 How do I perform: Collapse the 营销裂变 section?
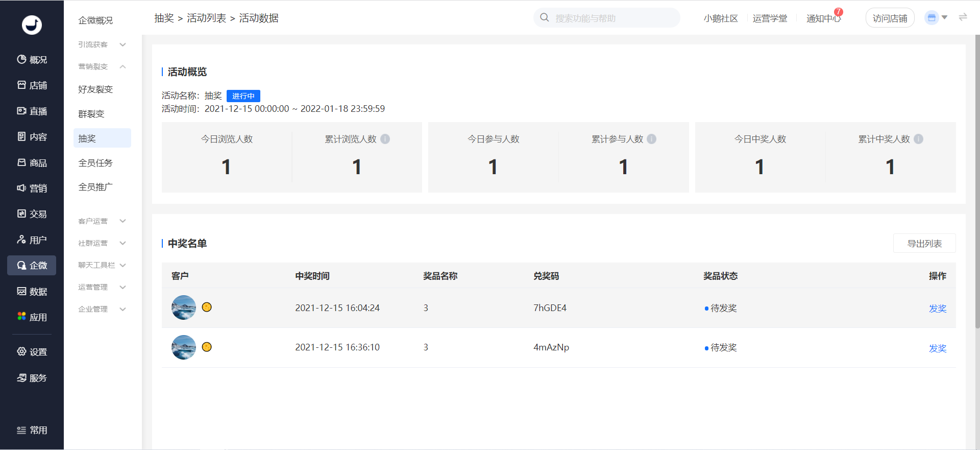(x=102, y=66)
